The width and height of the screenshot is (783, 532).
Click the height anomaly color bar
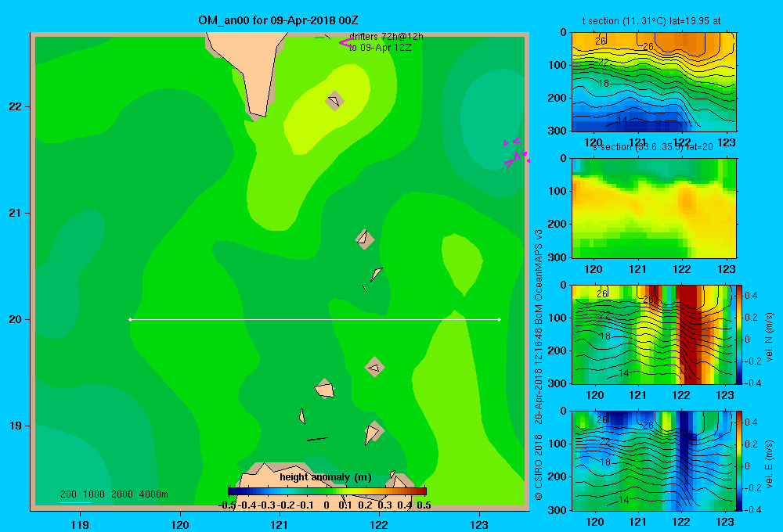pyautogui.click(x=327, y=491)
